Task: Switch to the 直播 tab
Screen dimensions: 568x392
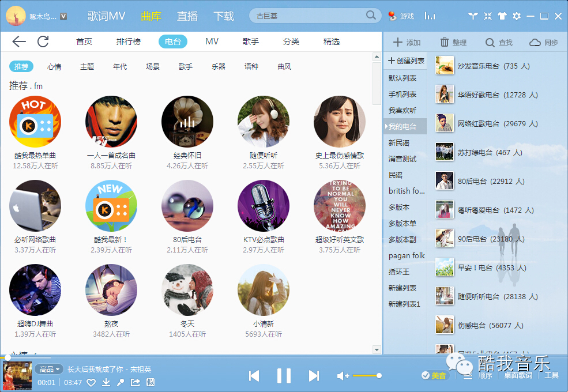Action: coord(187,16)
